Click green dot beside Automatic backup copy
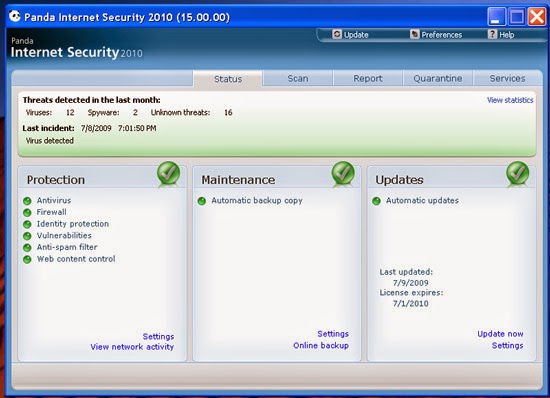Image resolution: width=550 pixels, height=398 pixels. coord(202,201)
